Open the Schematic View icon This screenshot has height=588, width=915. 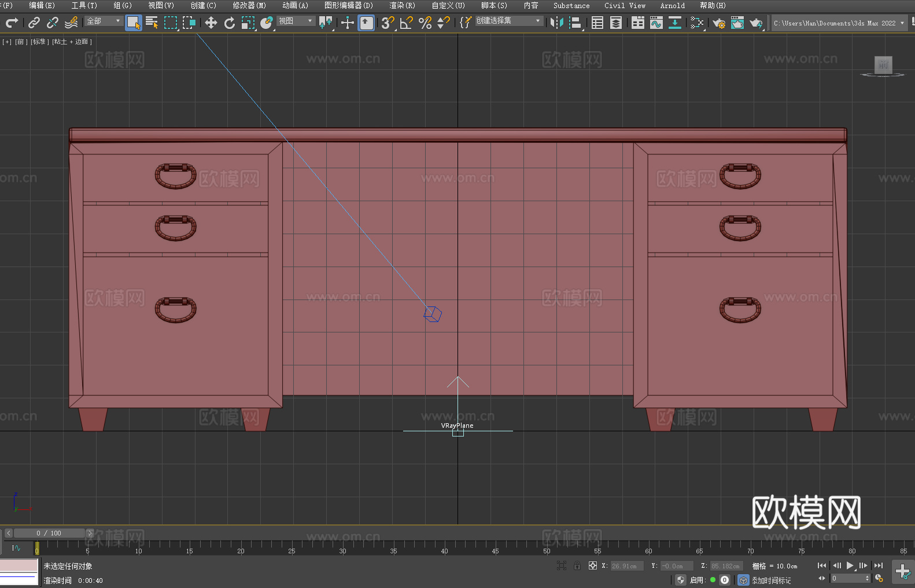pyautogui.click(x=675, y=23)
